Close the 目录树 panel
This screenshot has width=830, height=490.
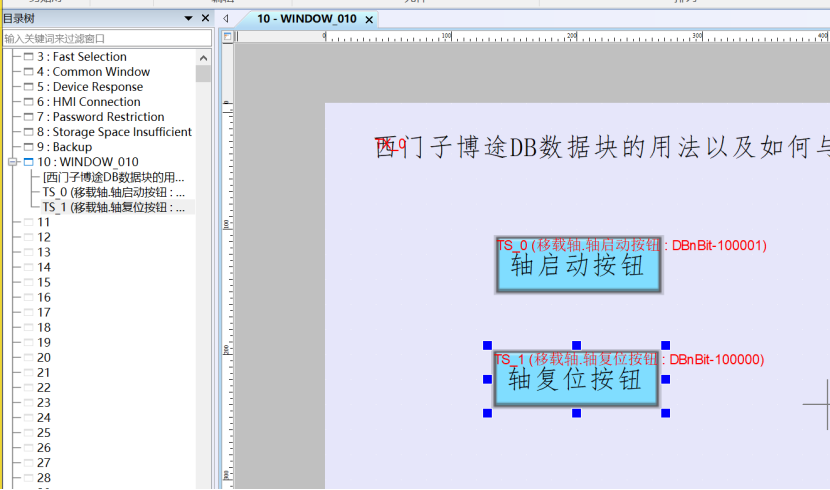tap(205, 18)
